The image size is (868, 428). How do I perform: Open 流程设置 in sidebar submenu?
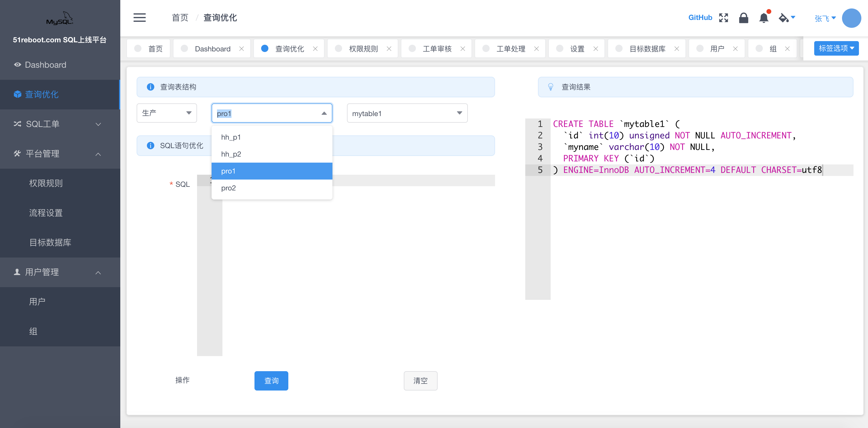click(x=60, y=213)
